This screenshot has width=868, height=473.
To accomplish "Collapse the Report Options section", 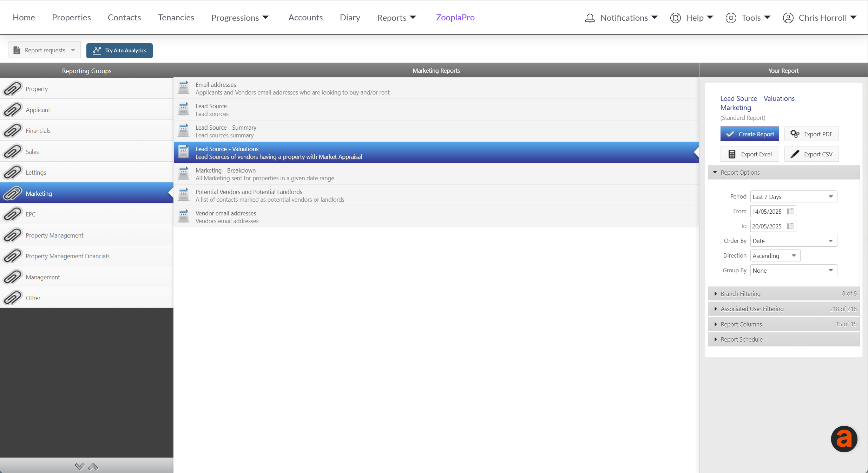I will point(784,173).
